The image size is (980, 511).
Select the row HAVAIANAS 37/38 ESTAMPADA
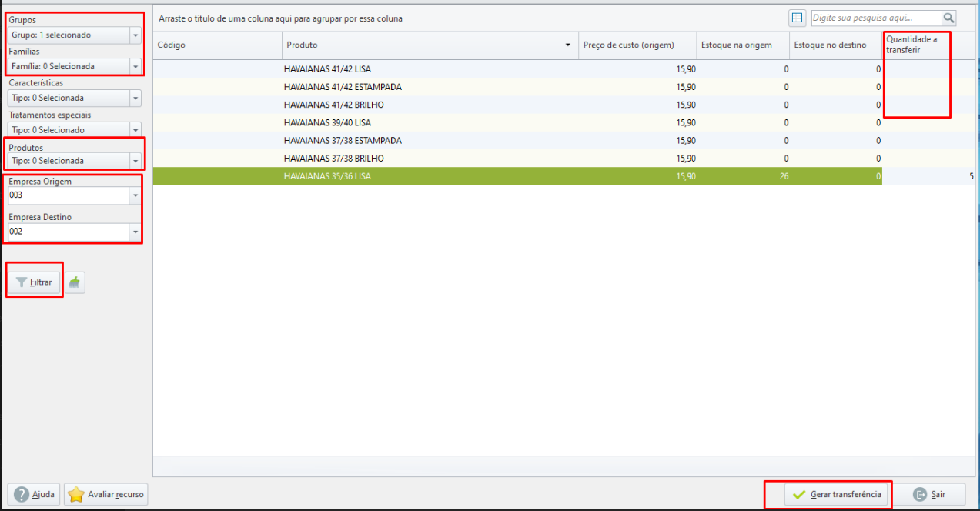click(564, 141)
